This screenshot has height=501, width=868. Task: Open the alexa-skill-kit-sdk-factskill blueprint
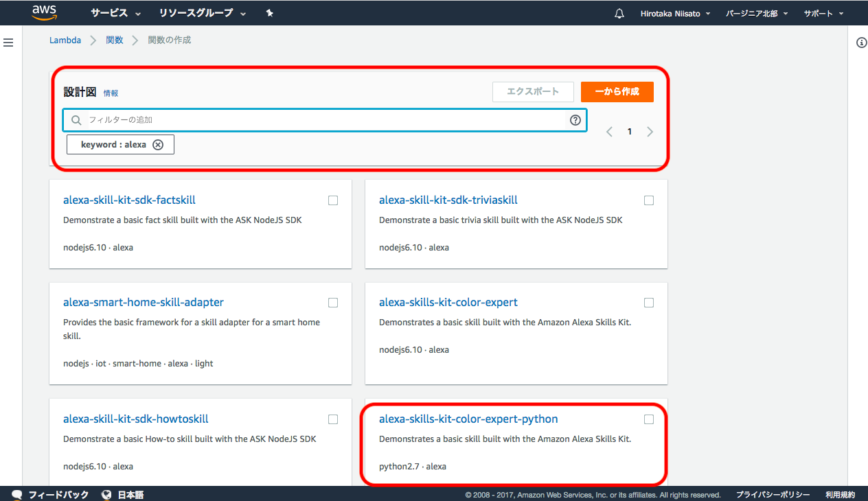pyautogui.click(x=129, y=200)
